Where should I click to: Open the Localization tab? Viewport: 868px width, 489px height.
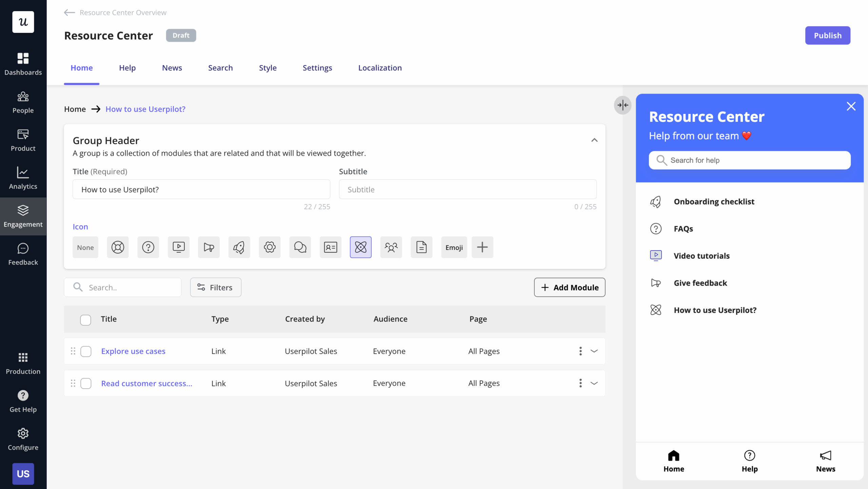click(380, 68)
